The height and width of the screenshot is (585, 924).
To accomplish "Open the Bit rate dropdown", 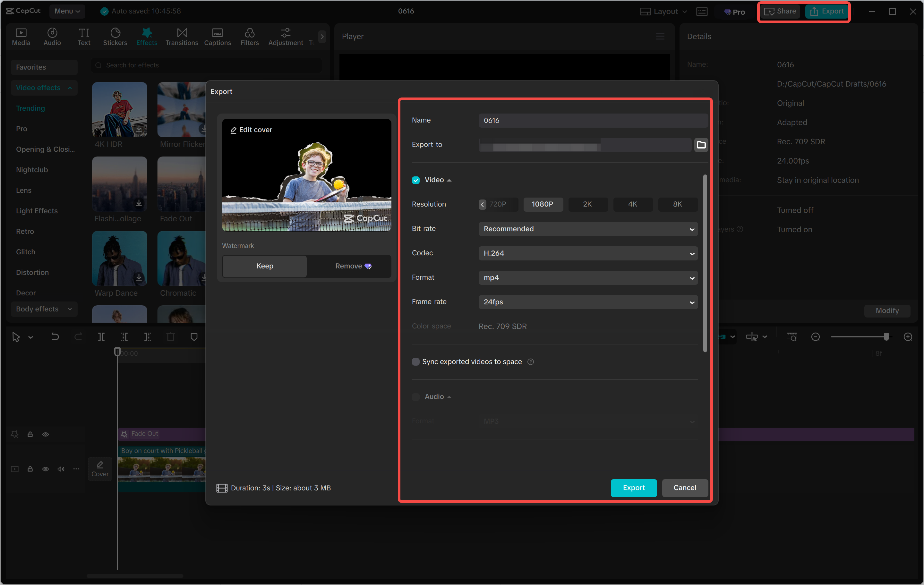I will [588, 229].
